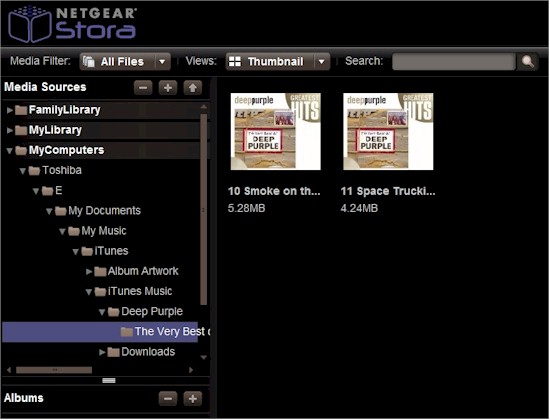Click the Albums plus button
This screenshot has height=420, width=550.
point(193,399)
